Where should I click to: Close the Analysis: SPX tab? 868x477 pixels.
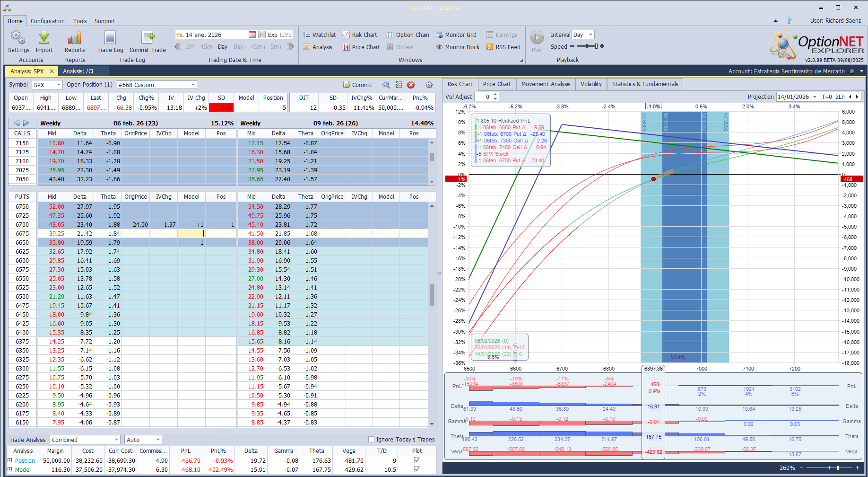tap(52, 71)
